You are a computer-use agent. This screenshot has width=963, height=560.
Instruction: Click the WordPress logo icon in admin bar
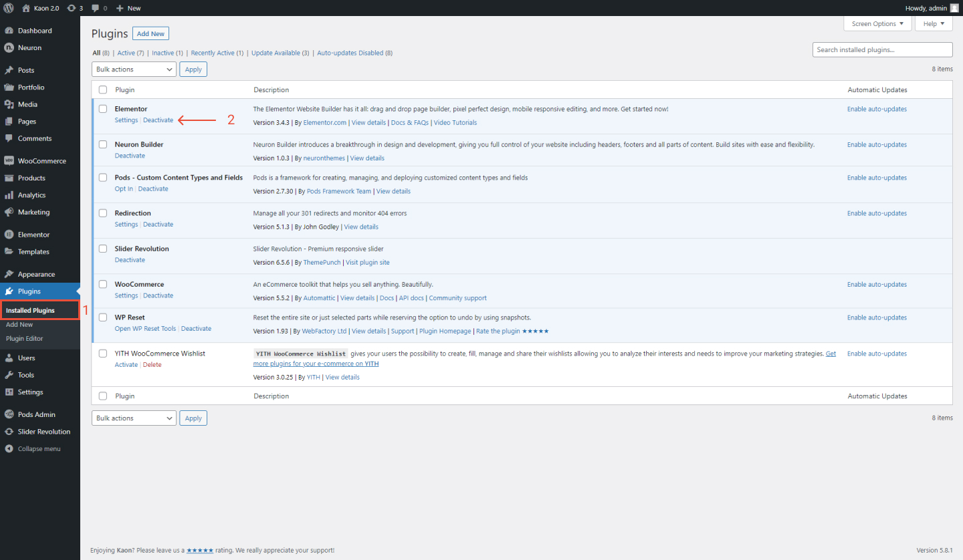click(x=9, y=8)
